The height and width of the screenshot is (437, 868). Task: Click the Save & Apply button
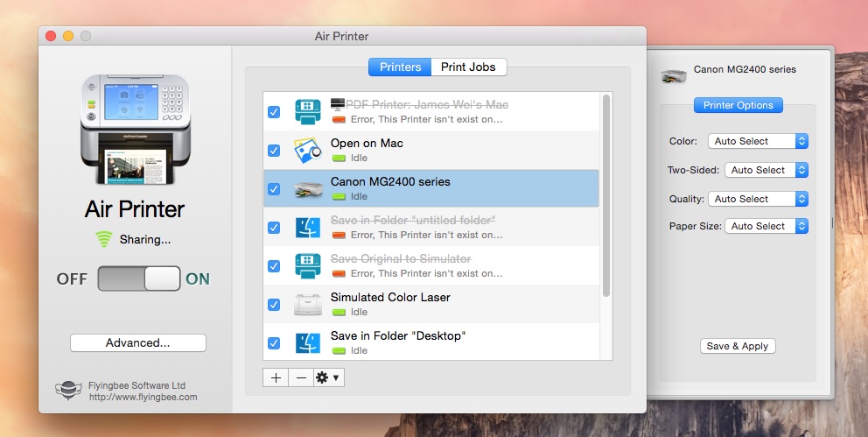[x=738, y=346]
